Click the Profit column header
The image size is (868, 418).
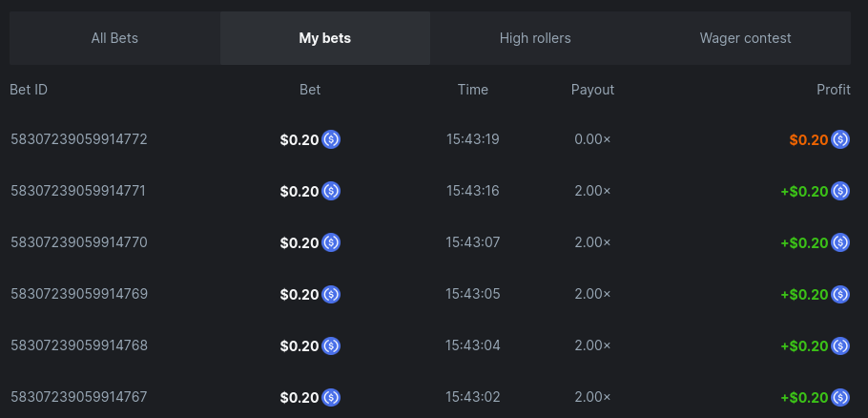tap(833, 90)
